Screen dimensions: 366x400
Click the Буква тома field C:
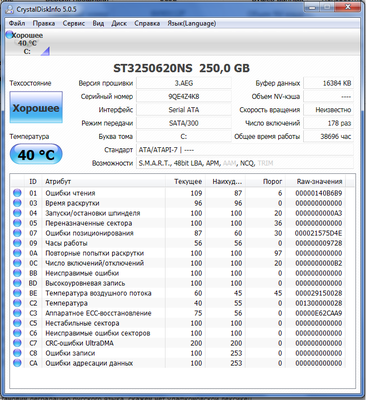(x=184, y=136)
